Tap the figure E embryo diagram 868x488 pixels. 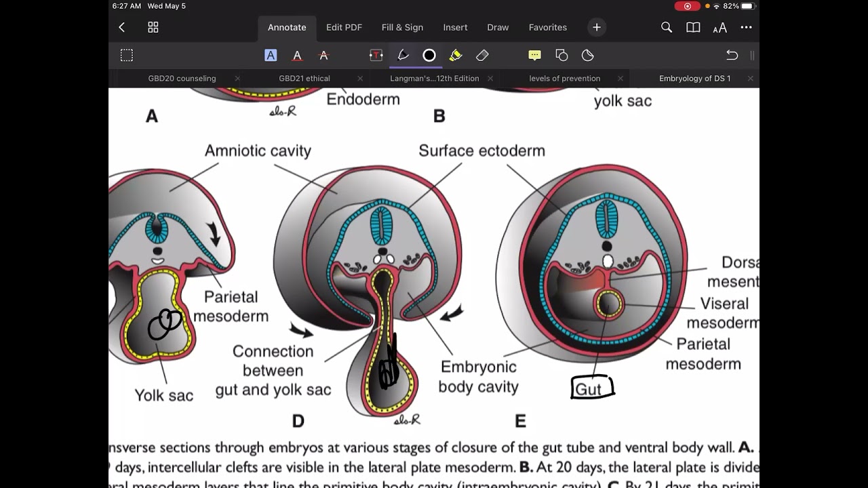click(x=592, y=264)
